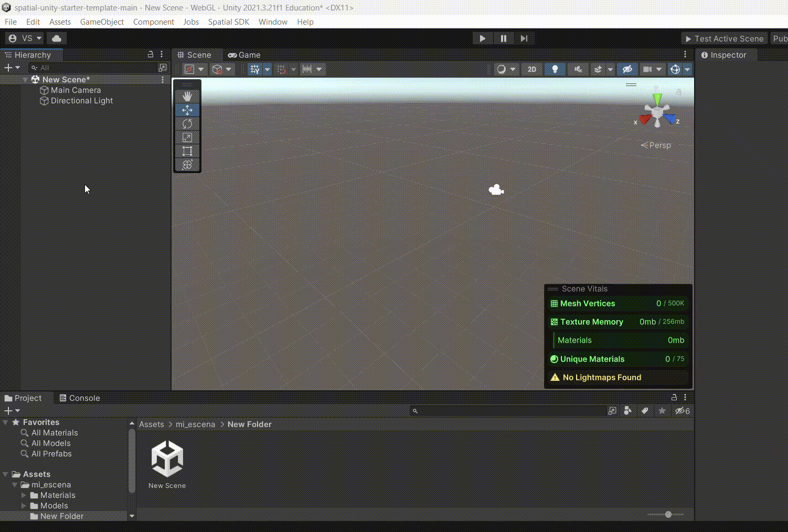Select the Hand view tool
Screen dimensions: 788x532
click(x=187, y=97)
